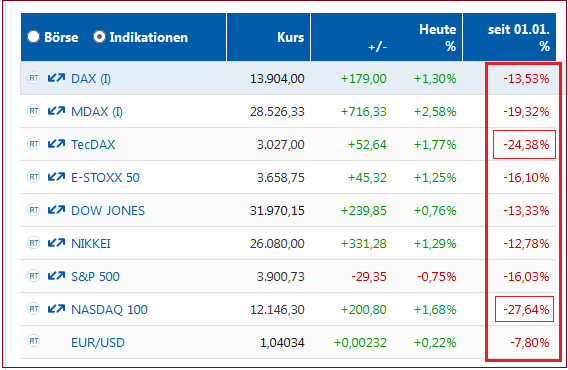The width and height of the screenshot is (568, 370).
Task: Click arrows icon beside NASDAQ 100
Action: tap(56, 309)
